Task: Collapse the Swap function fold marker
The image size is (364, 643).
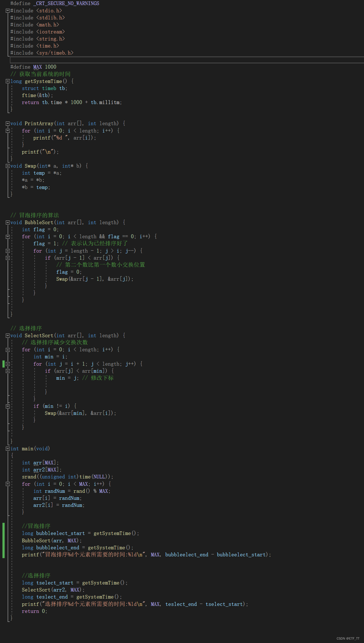Action: pos(8,166)
